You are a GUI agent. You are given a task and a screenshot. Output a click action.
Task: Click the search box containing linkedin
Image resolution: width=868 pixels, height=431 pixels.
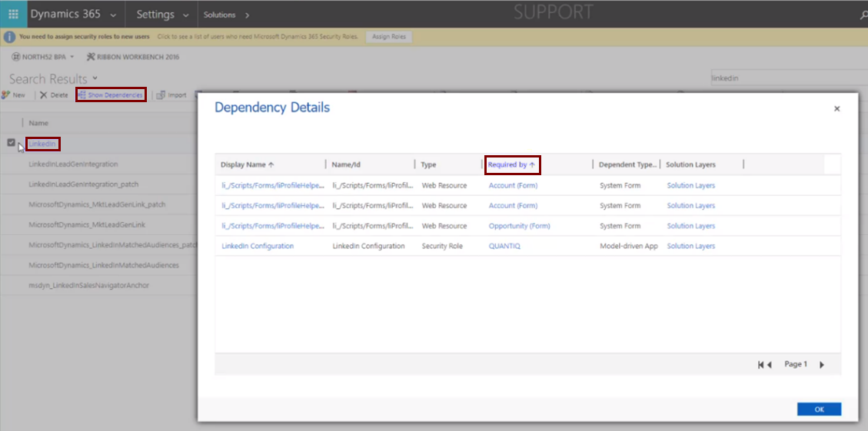788,78
